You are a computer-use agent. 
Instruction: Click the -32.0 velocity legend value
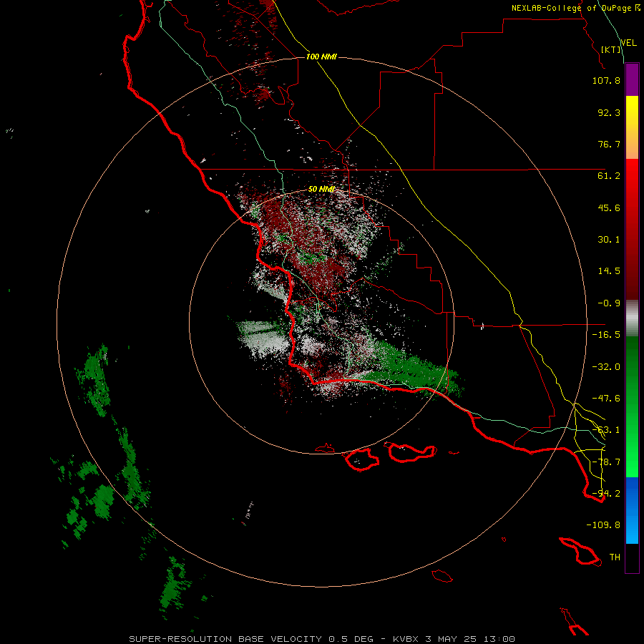pos(606,367)
